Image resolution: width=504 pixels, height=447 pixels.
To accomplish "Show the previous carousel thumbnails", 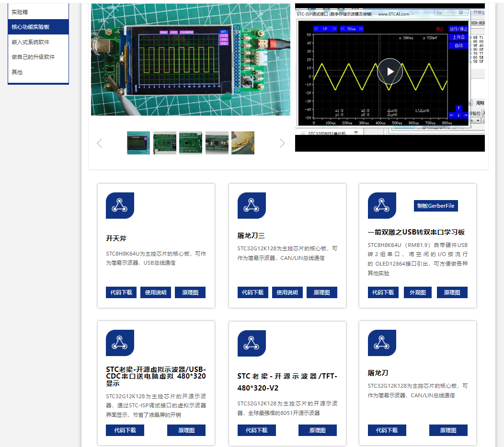I will [100, 143].
